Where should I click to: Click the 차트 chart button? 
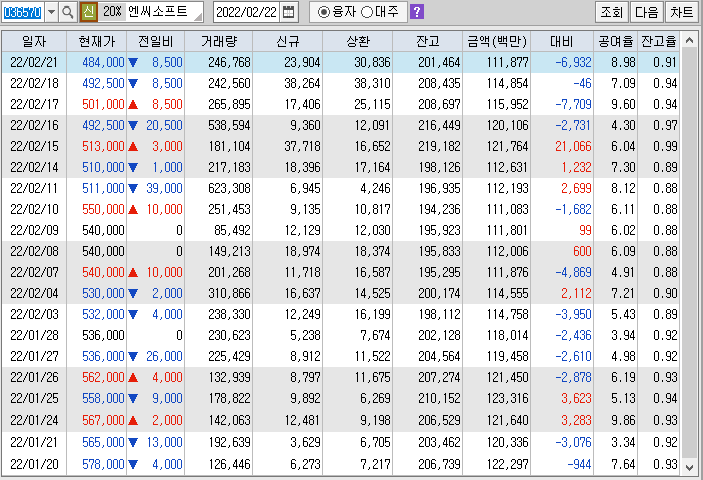681,12
